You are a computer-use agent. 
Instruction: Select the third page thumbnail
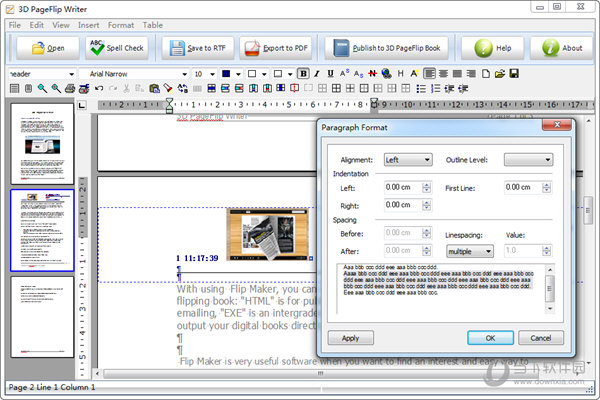42,317
